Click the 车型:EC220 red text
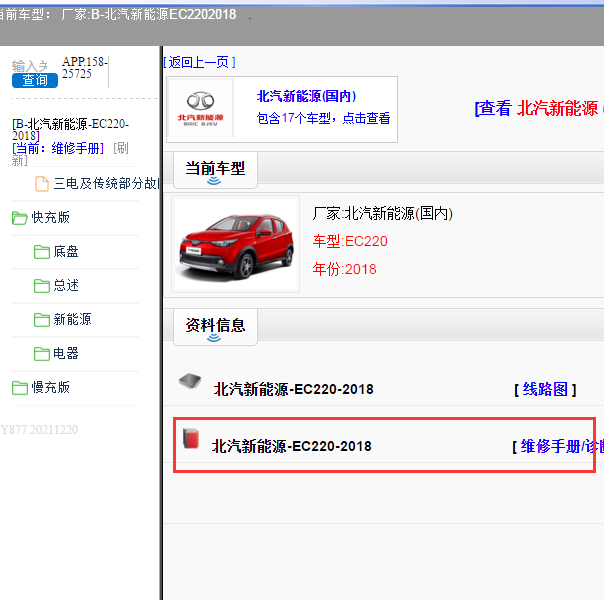Viewport: 604px width, 600px height. (350, 241)
